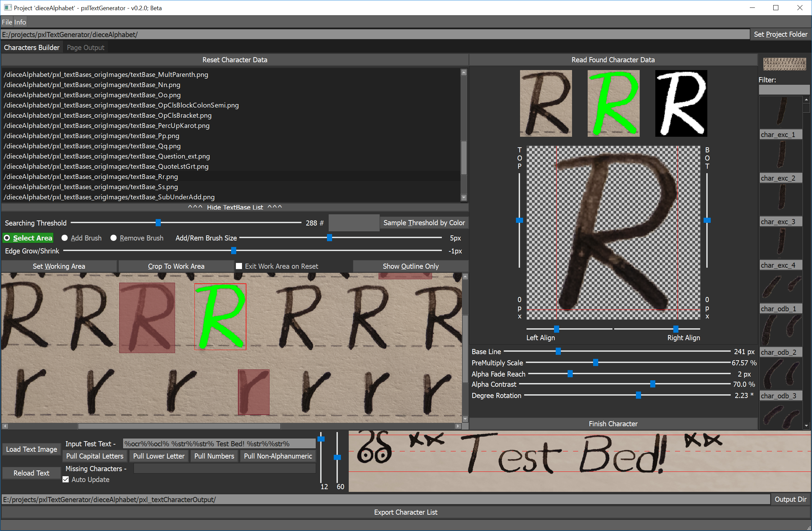This screenshot has width=812, height=531.
Task: Select the Remove Brush radio option
Action: (x=114, y=238)
